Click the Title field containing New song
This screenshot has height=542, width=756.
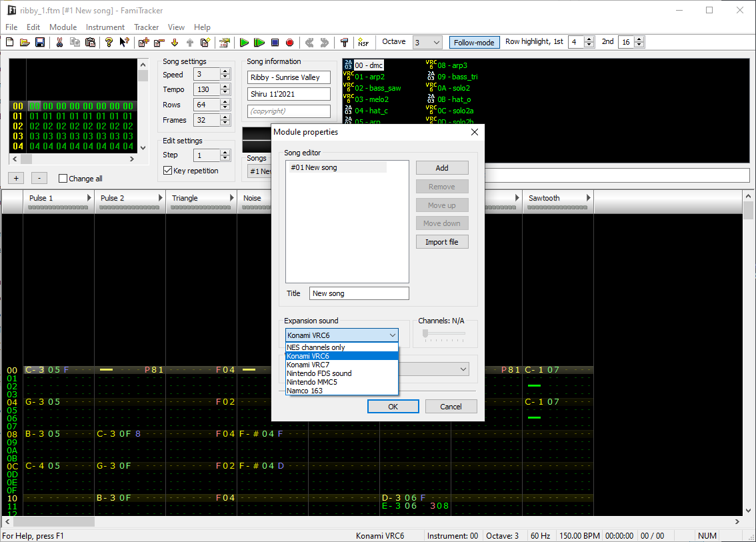[x=359, y=293]
